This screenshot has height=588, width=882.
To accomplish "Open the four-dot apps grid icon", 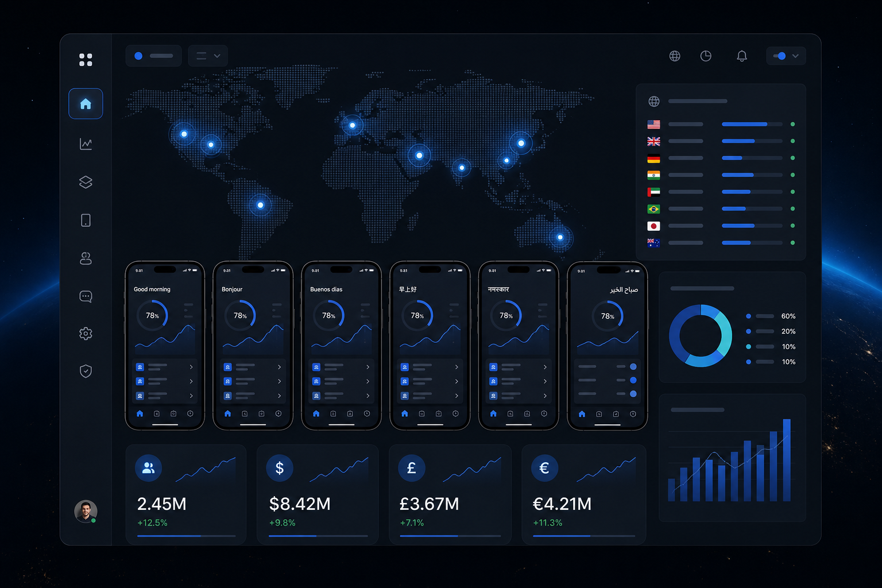I will [86, 60].
